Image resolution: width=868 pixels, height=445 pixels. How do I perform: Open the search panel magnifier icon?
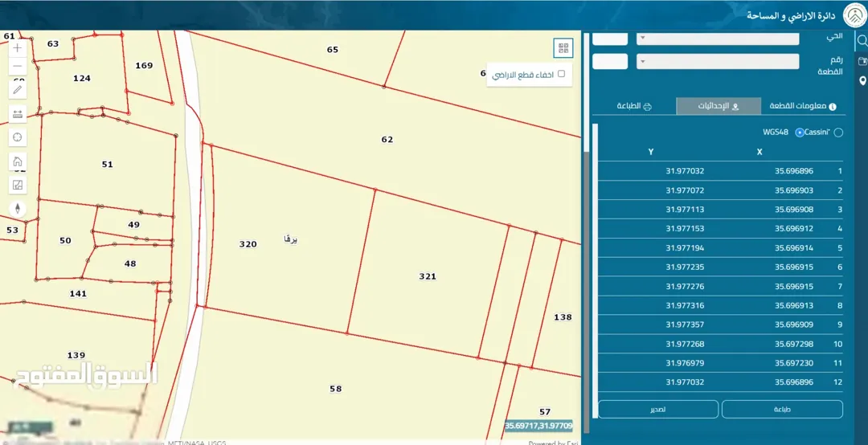(862, 40)
